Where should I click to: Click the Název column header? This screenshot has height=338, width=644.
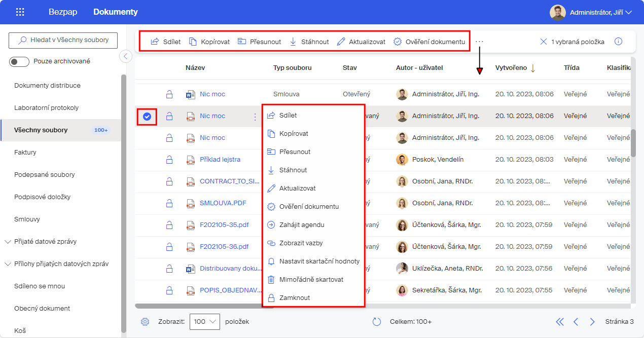(x=195, y=68)
